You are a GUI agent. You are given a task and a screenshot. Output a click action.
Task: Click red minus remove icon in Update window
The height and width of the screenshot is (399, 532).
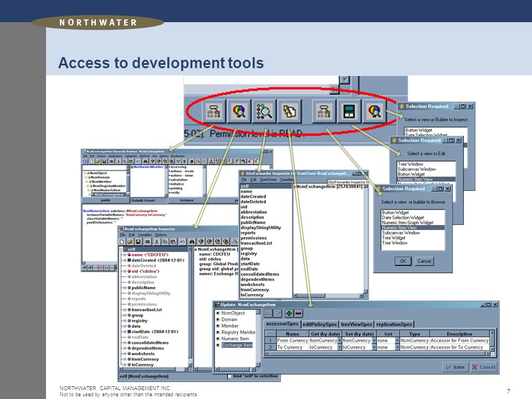(x=299, y=314)
